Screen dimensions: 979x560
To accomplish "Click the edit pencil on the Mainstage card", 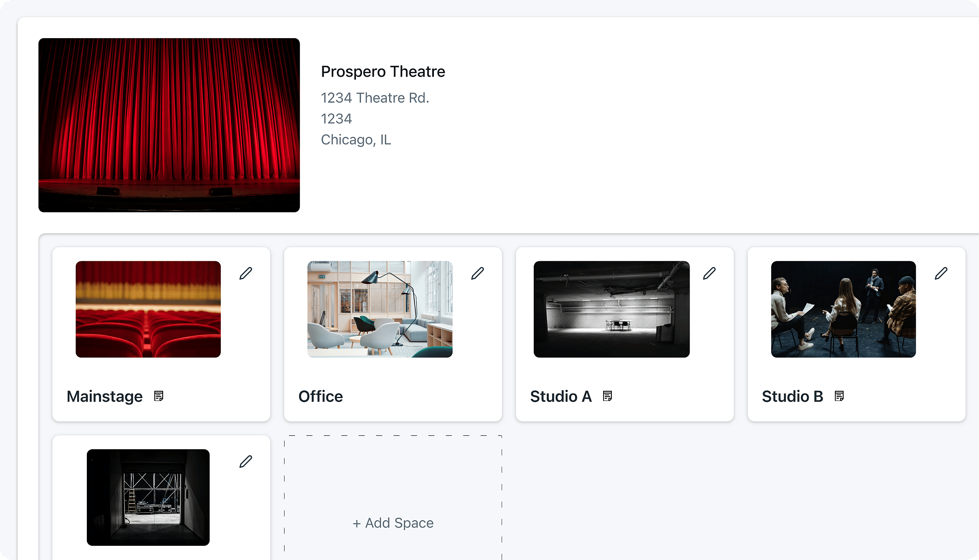I will (x=246, y=274).
